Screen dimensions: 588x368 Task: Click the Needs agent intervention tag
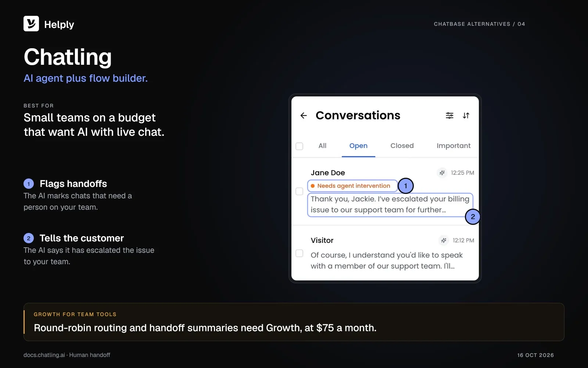tap(352, 186)
